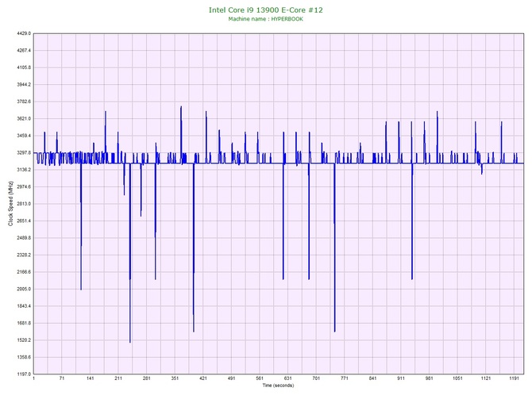532x399 pixels.
Task: Click the 1520.2 y-axis value
Action: click(24, 340)
